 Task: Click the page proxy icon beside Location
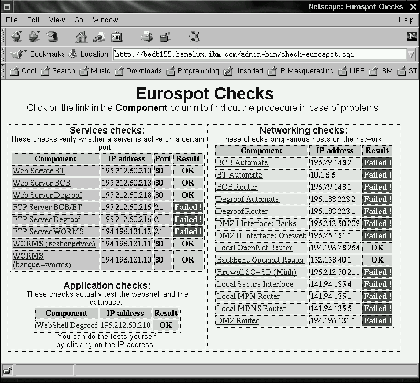click(73, 54)
